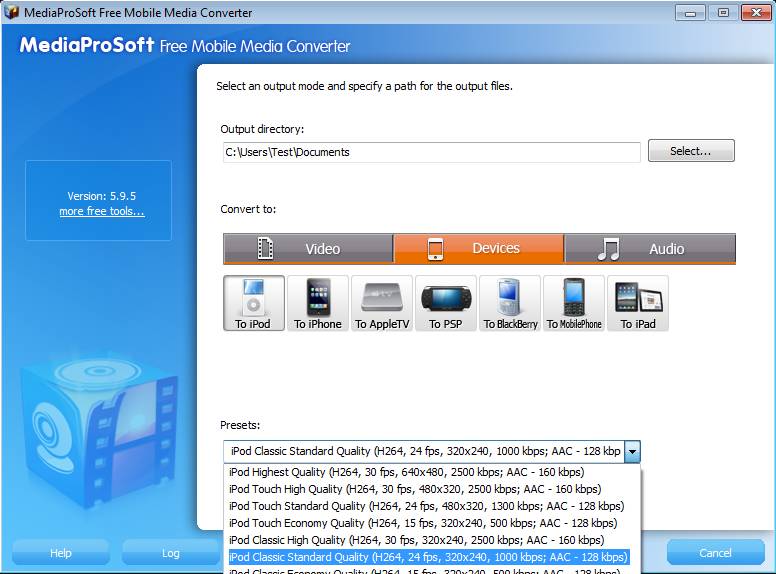Screen dimensions: 776x574
Task: Choose iPod Highest Quality preset
Action: click(406, 472)
